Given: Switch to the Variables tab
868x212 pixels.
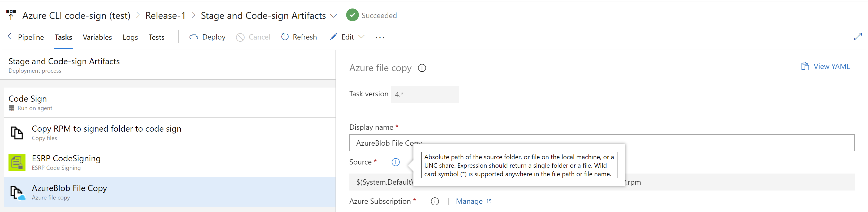Looking at the screenshot, I should 97,37.
